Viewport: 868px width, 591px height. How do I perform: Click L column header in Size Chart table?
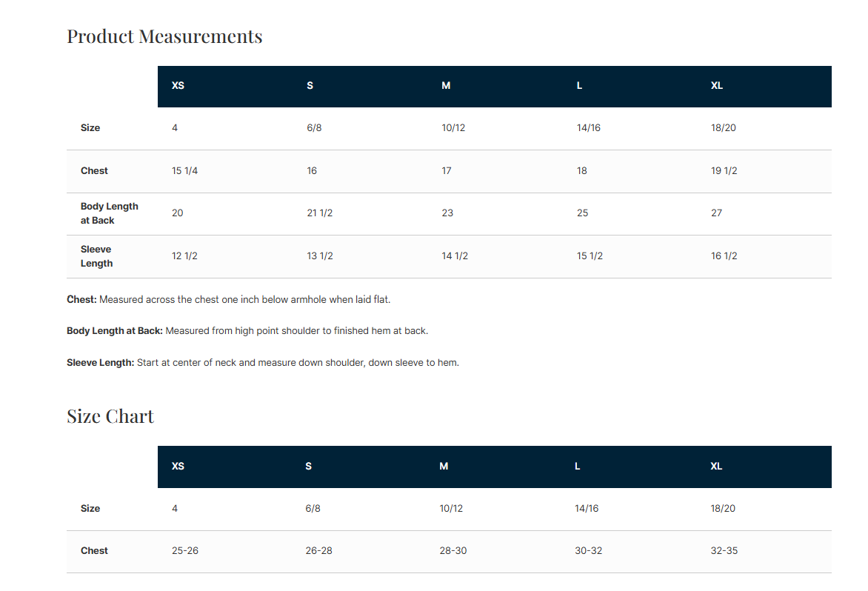[577, 467]
